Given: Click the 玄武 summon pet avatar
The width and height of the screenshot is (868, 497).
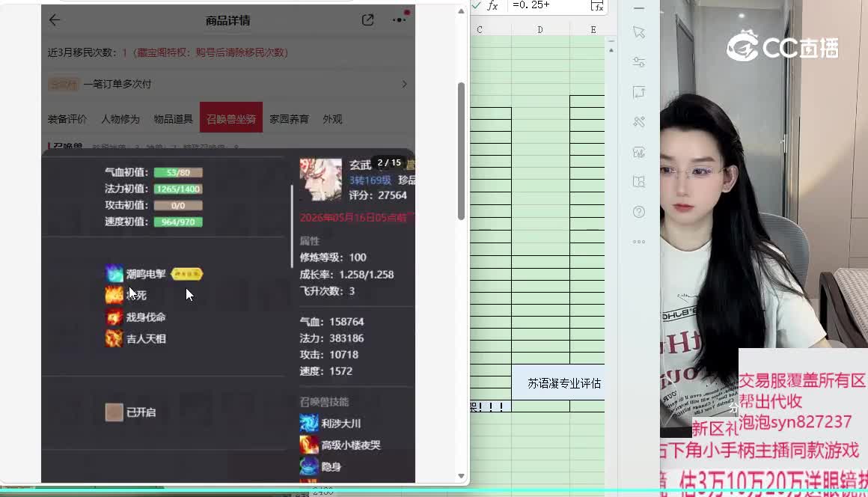Looking at the screenshot, I should click(321, 180).
